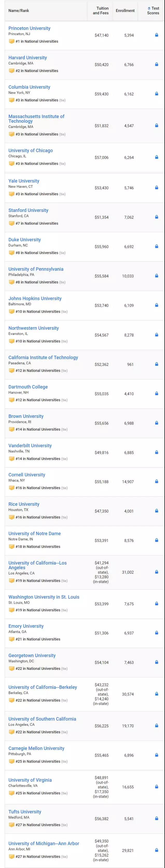Open the Carnegie Mellon University link
The image size is (165, 868).
click(36, 748)
